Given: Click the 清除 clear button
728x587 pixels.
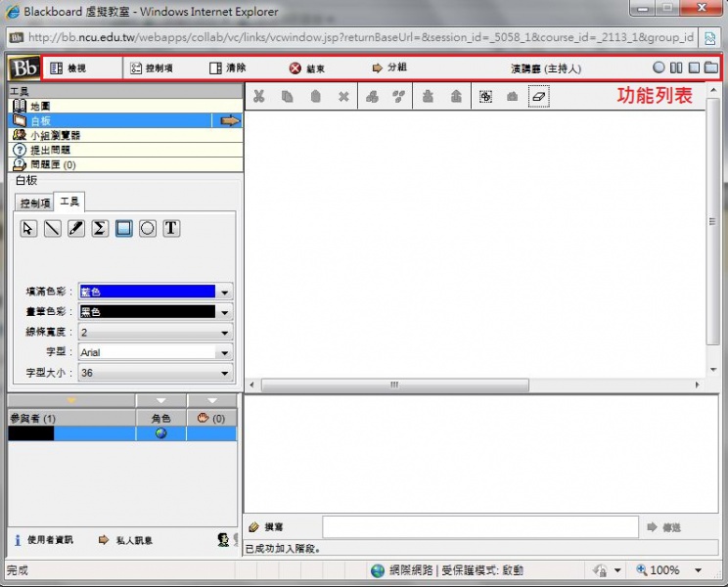Looking at the screenshot, I should click(227, 68).
